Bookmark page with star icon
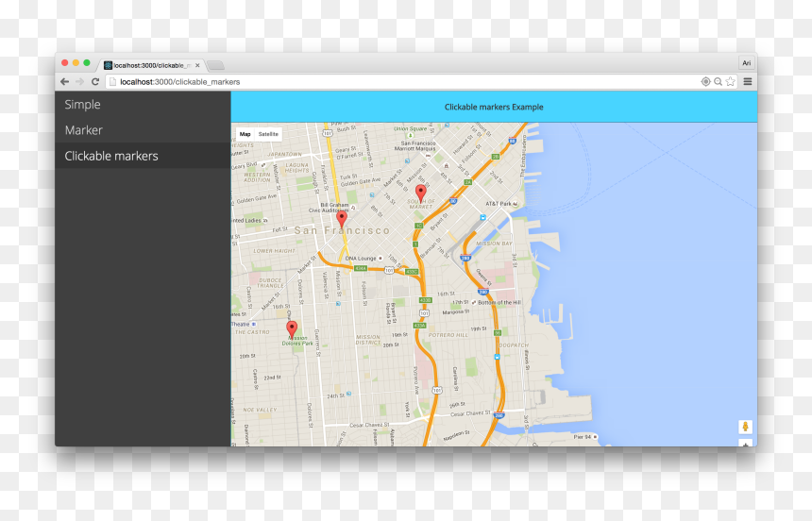Image resolution: width=812 pixels, height=521 pixels. [x=730, y=82]
